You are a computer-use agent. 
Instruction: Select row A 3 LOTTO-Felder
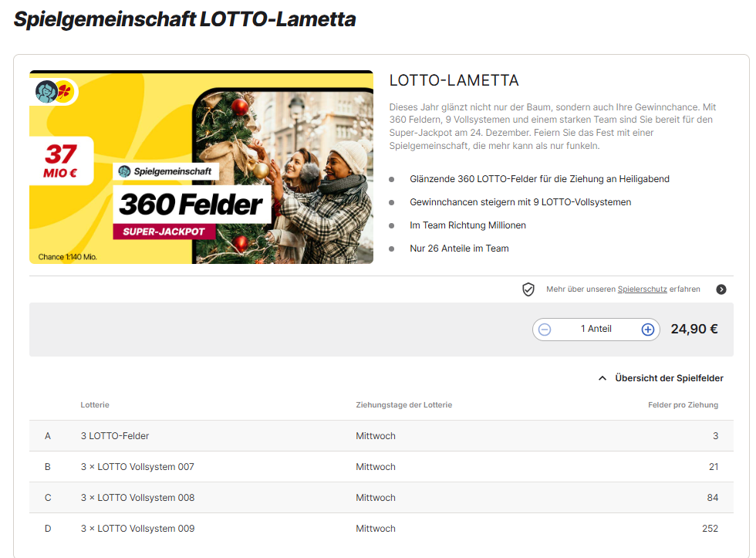pyautogui.click(x=381, y=436)
